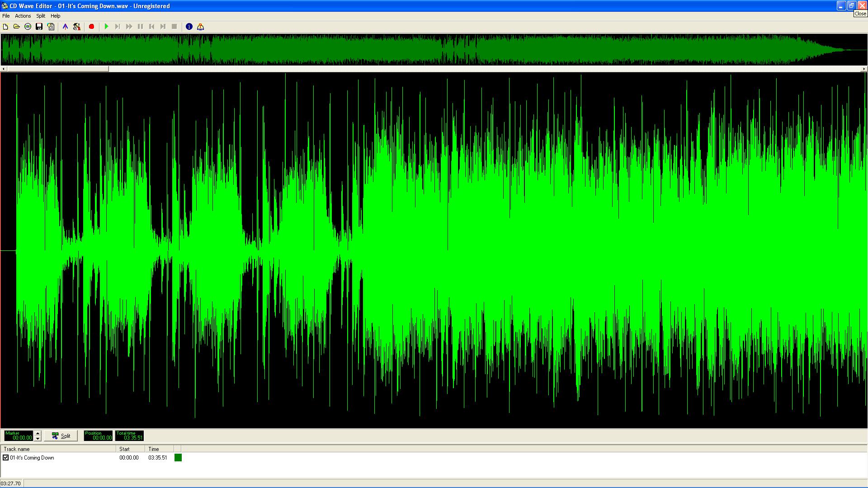The height and width of the screenshot is (488, 868).
Task: Click the New file toolbar icon
Action: click(5, 27)
